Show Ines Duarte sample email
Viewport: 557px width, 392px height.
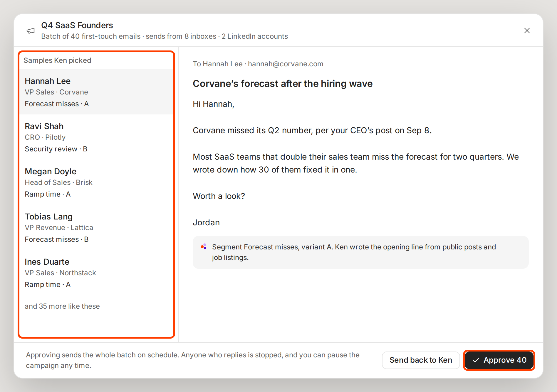96,273
